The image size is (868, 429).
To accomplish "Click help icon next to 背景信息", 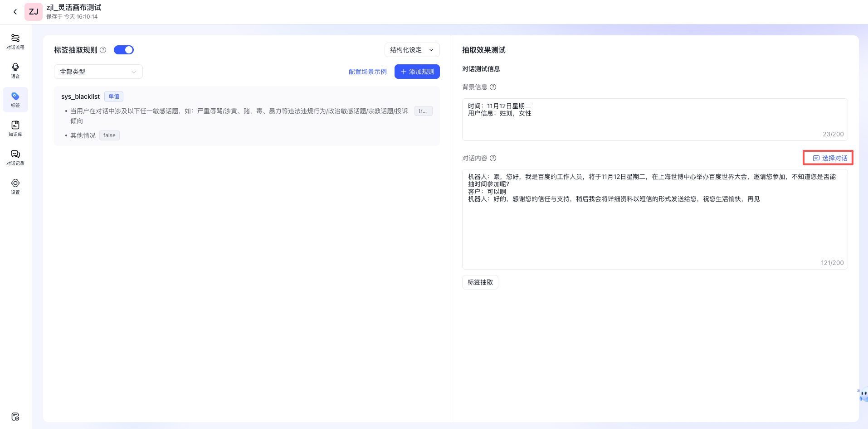I will click(x=493, y=87).
